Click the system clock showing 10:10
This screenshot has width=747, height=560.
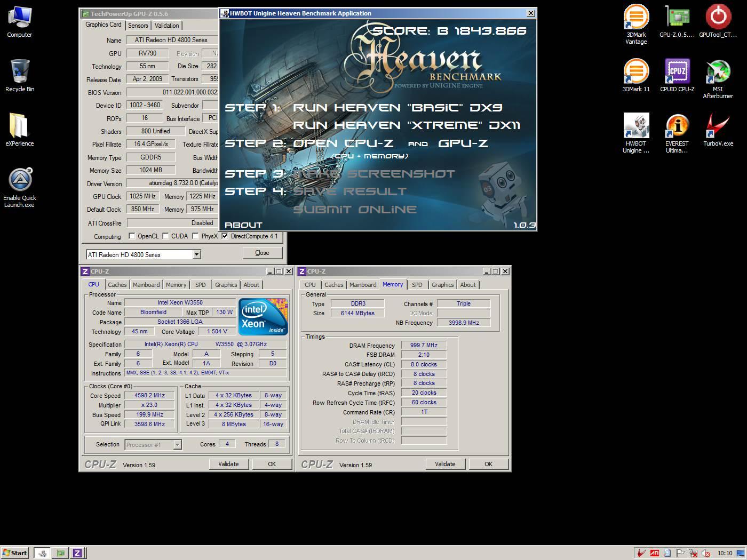[x=725, y=553]
